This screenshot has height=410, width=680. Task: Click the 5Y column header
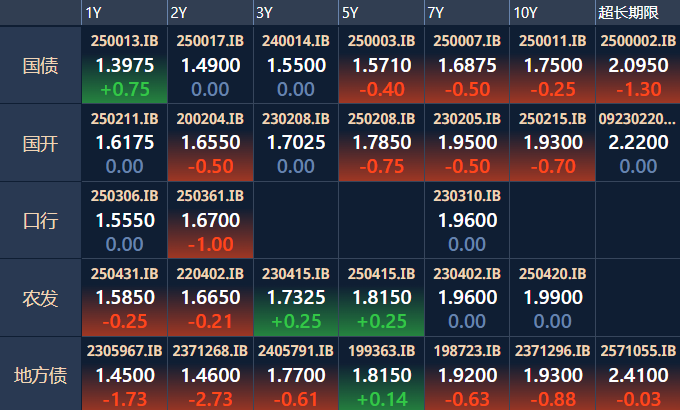[x=381, y=13]
